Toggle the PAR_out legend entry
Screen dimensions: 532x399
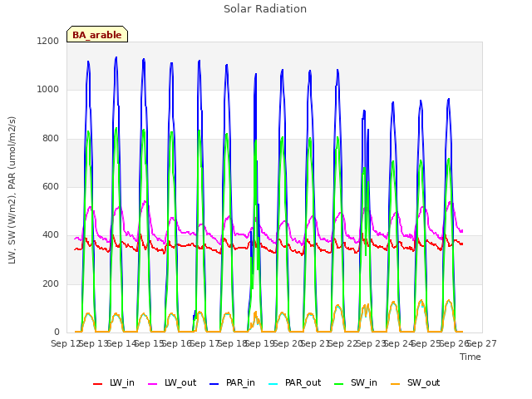click(x=294, y=382)
